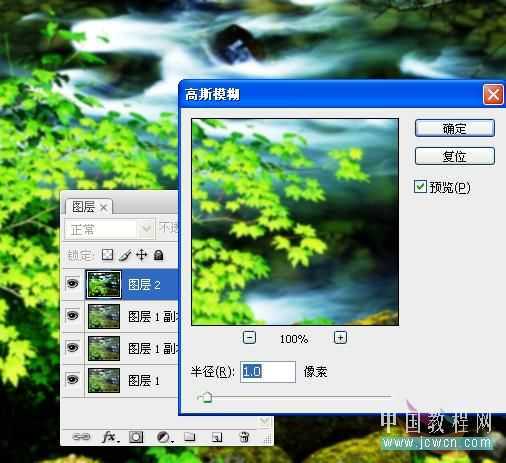Image resolution: width=506 pixels, height=463 pixels.
Task: Select the 图层 tab in layers panel
Action: tap(83, 207)
